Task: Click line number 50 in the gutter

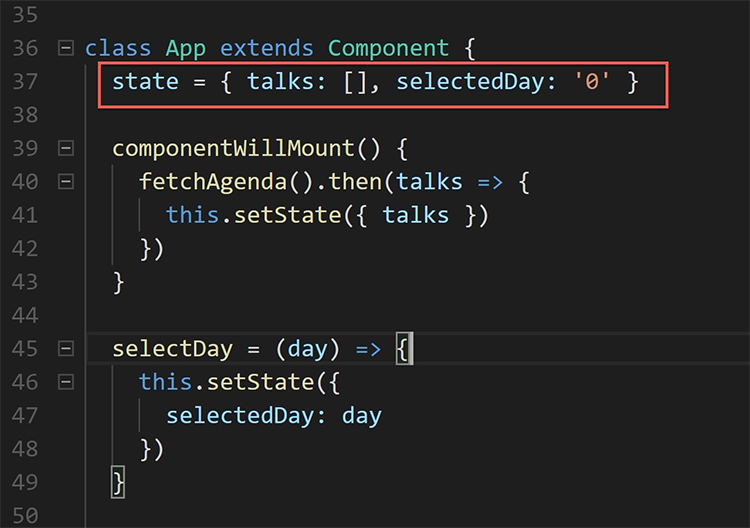Action: pos(27,515)
